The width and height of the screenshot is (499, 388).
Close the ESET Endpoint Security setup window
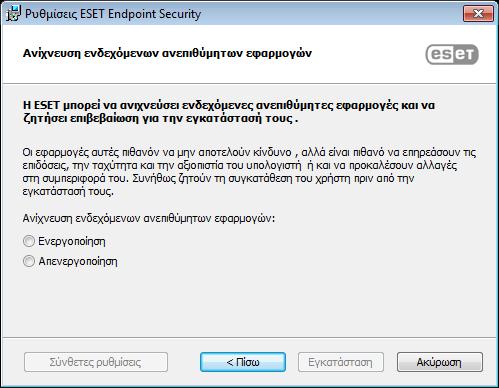click(x=478, y=14)
